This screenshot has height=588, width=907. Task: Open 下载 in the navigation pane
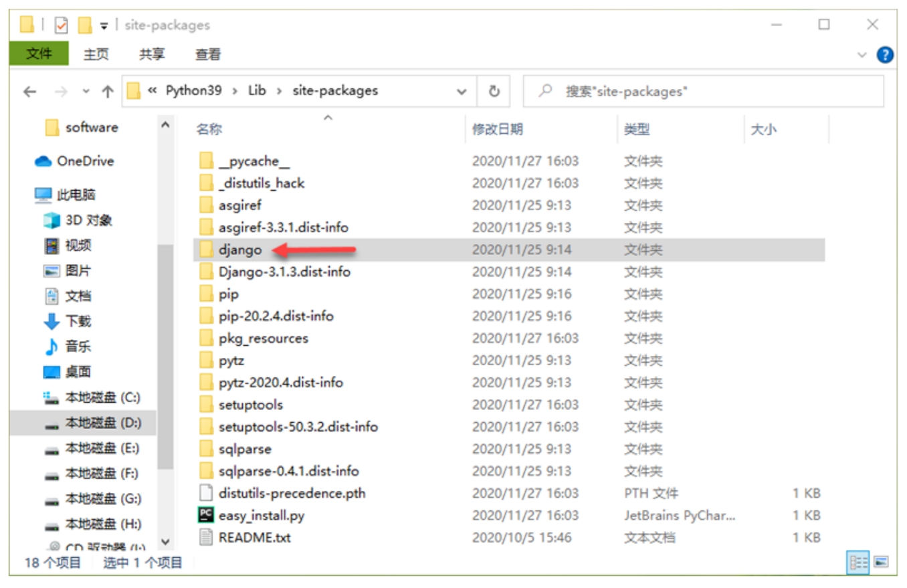point(68,321)
